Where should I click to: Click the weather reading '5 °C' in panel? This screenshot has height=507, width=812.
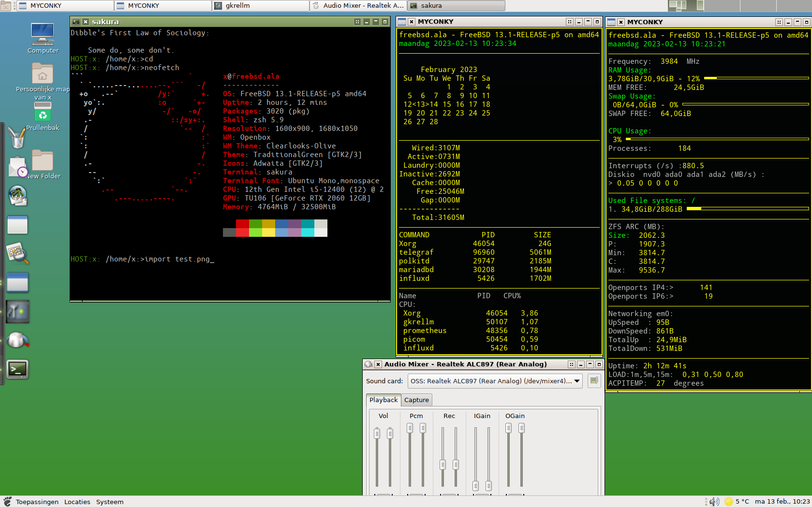point(742,502)
